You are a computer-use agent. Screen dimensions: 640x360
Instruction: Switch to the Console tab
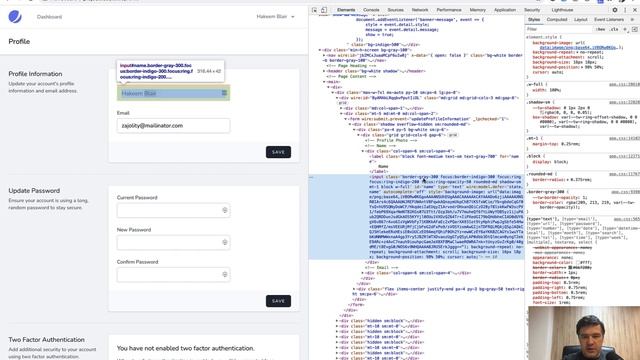[371, 10]
